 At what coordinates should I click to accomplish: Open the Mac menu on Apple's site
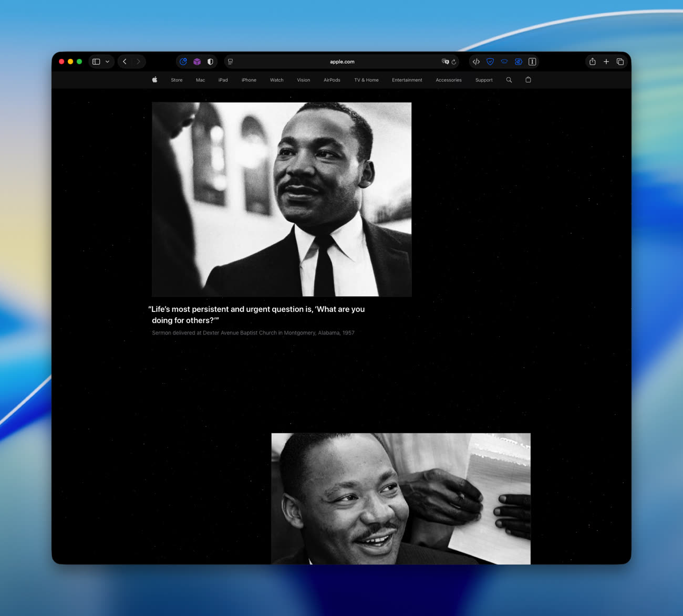pos(200,80)
